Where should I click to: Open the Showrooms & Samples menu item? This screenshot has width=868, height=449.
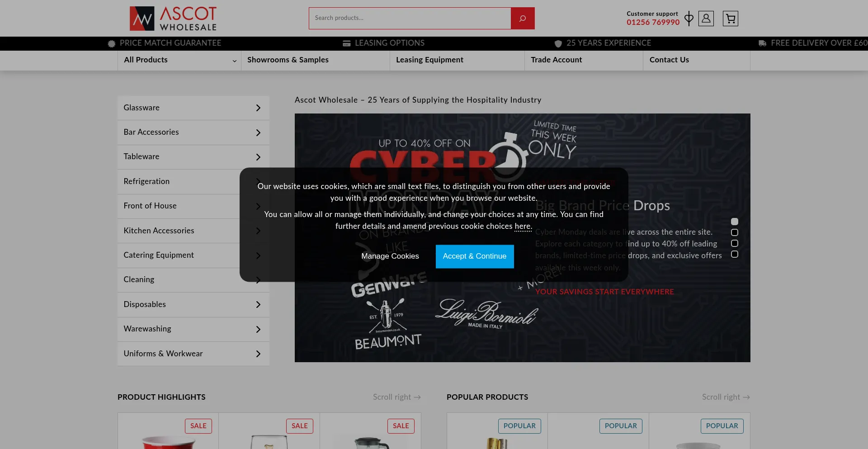[288, 60]
